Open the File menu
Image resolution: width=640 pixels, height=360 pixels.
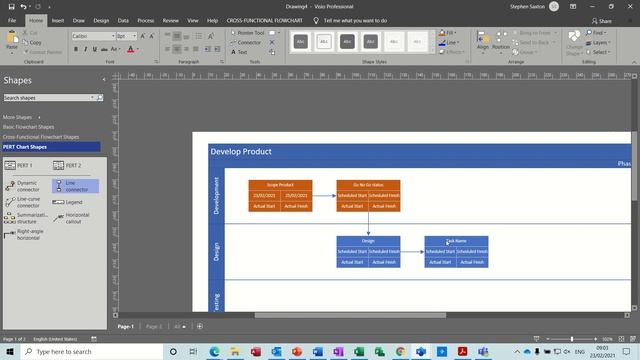tap(12, 20)
